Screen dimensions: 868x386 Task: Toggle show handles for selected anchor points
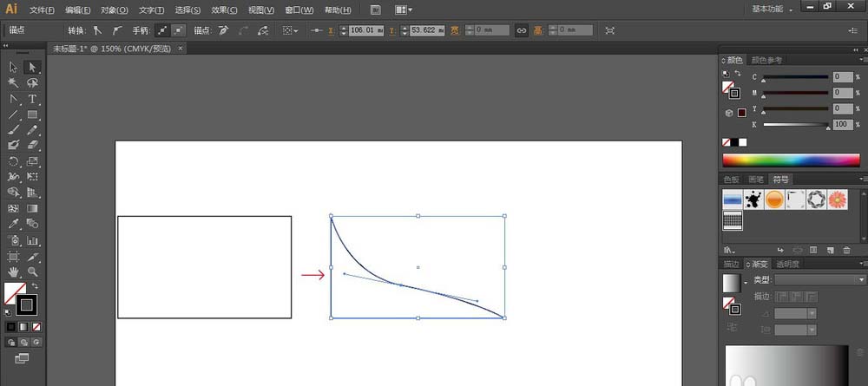click(161, 30)
